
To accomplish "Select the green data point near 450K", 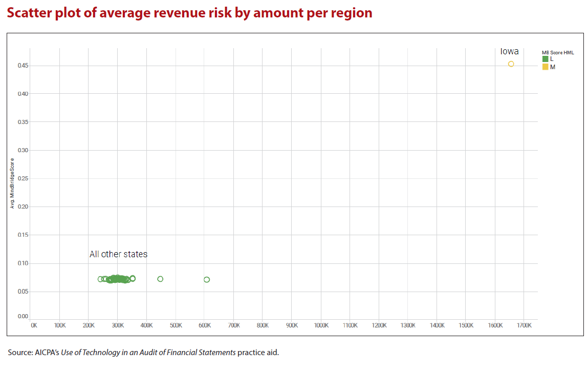I will coord(160,279).
